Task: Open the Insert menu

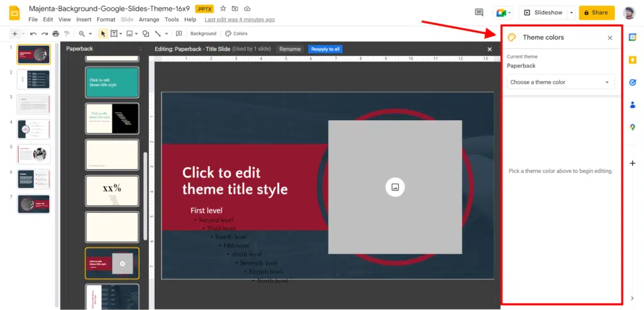Action: click(84, 19)
